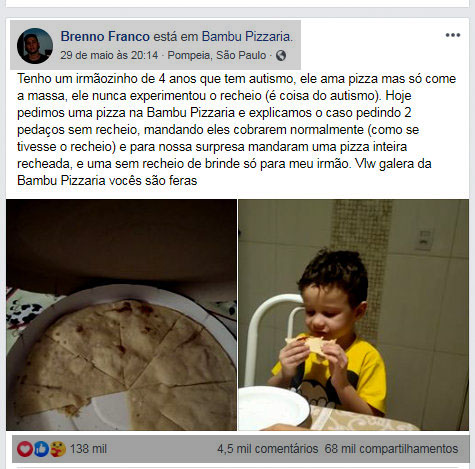Show the 4,5 mil comentários
Viewport: 475px width, 469px height.
(x=268, y=449)
